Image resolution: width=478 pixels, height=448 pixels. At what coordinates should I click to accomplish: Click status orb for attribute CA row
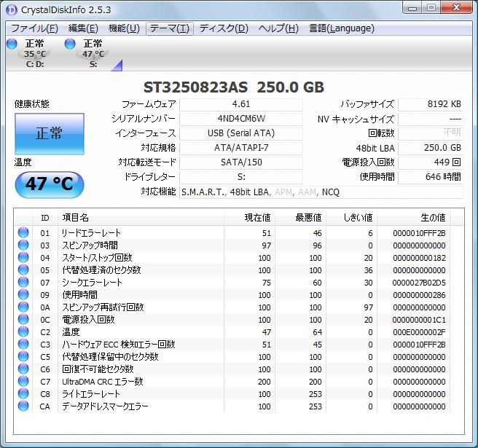pos(23,406)
